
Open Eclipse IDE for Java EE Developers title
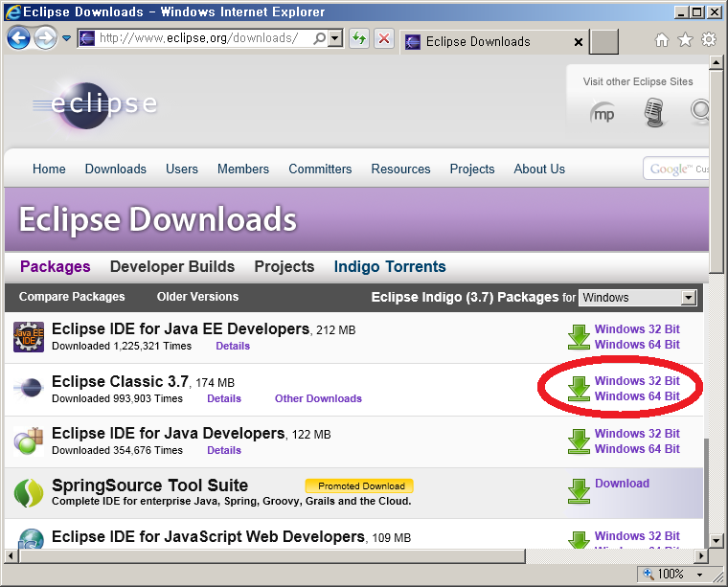[x=181, y=329]
